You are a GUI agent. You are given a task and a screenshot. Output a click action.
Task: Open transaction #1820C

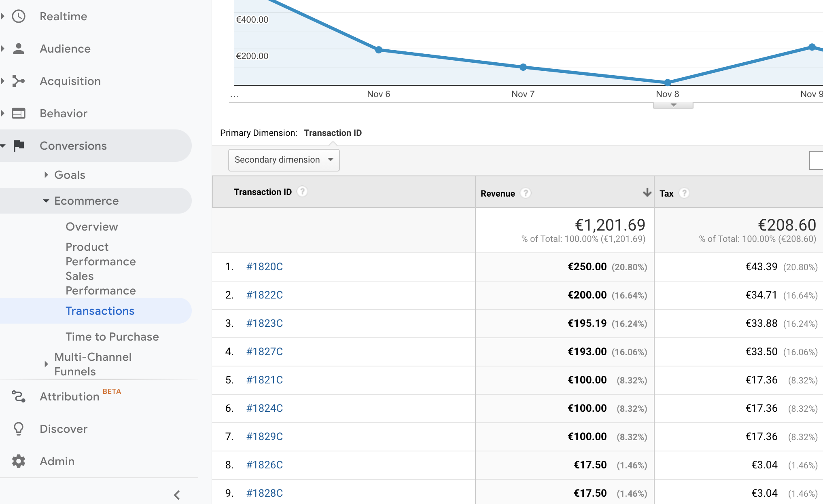coord(265,267)
